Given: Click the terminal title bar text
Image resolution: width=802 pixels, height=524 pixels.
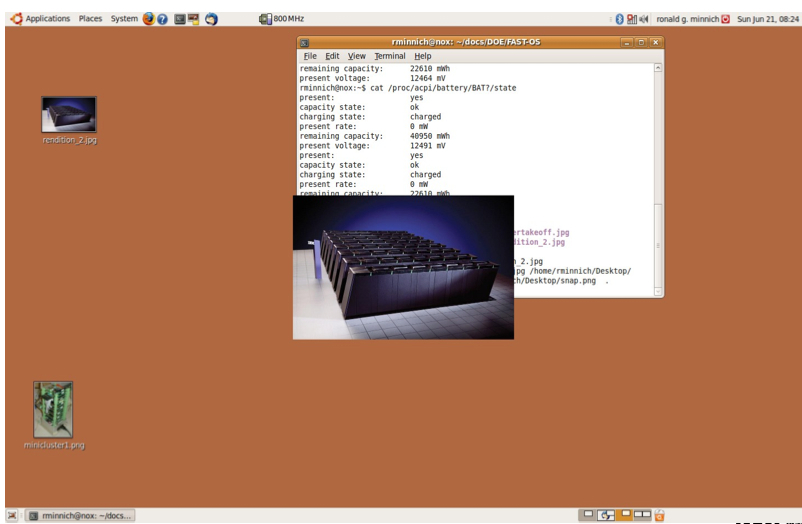Looking at the screenshot, I should 466,42.
